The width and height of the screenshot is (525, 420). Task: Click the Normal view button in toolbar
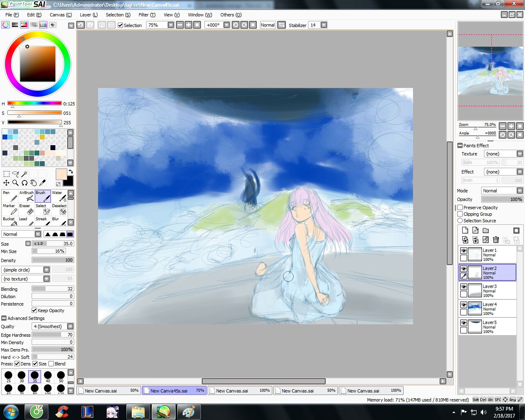click(x=268, y=25)
